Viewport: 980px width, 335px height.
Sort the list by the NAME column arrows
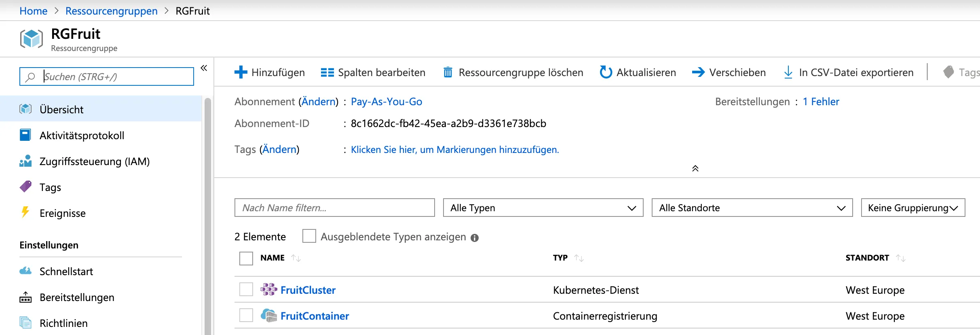click(x=296, y=258)
